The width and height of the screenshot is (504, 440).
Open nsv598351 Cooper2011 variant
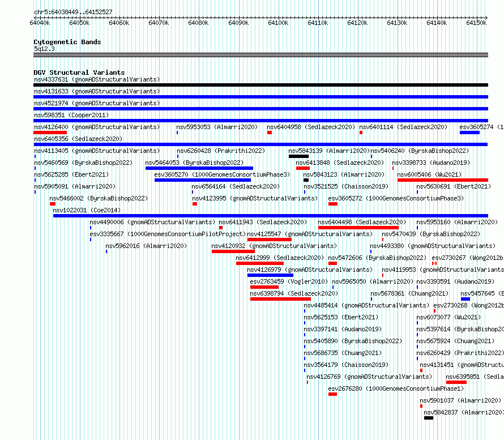[71, 115]
